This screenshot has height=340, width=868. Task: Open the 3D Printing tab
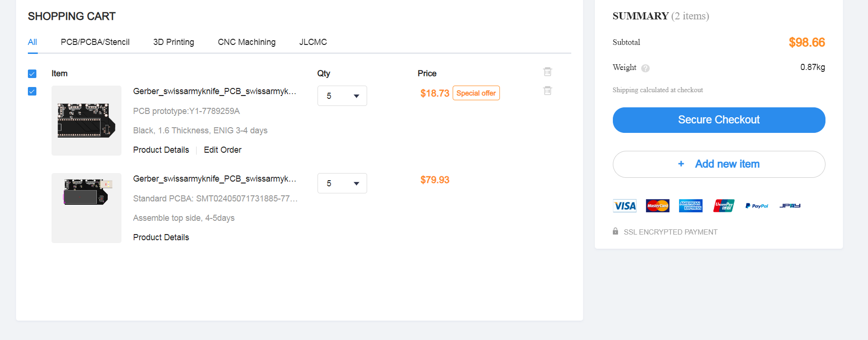pos(173,42)
